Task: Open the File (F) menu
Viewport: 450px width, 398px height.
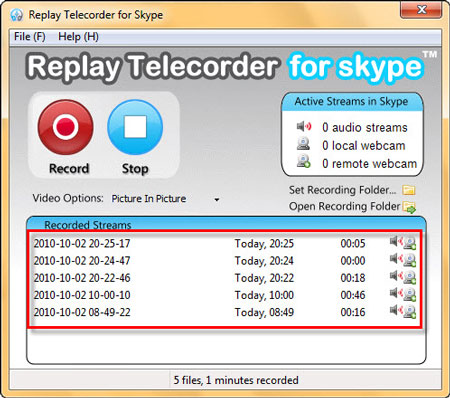Action: click(30, 36)
